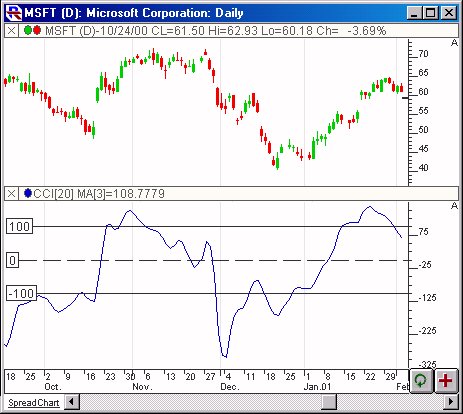The height and width of the screenshot is (414, 463).
Task: Click the Dec. month label on date axis
Action: click(230, 387)
